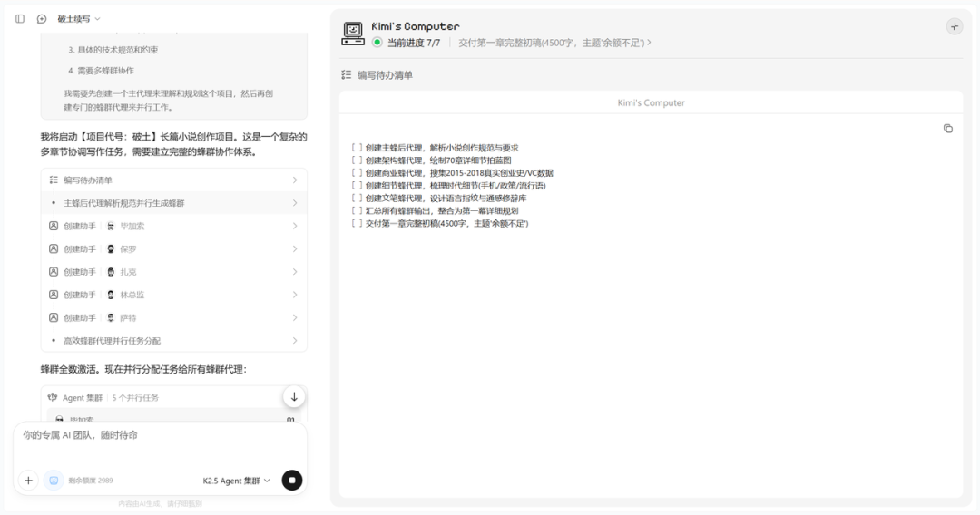The height and width of the screenshot is (515, 980).
Task: Click the 萨特 avatar
Action: coord(111,317)
